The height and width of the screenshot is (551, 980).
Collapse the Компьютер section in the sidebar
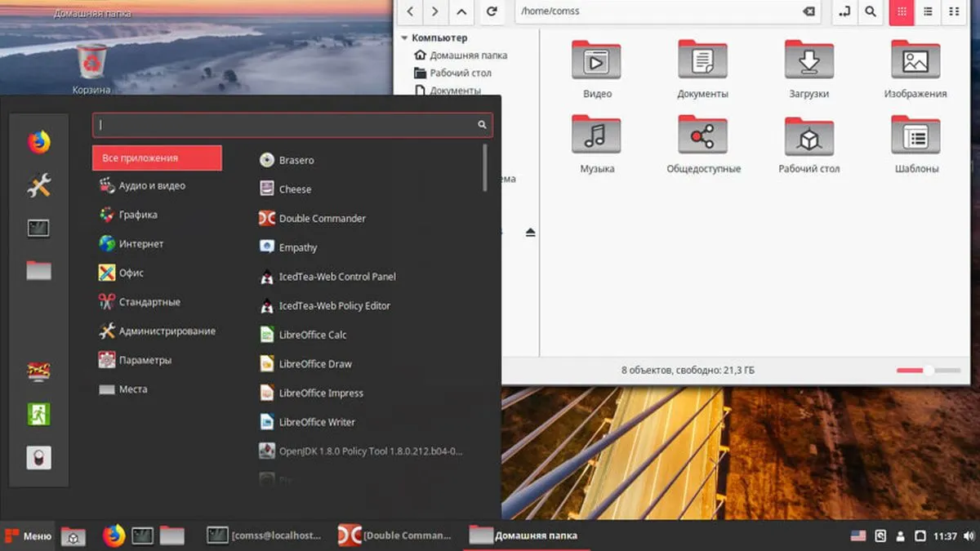tap(405, 38)
